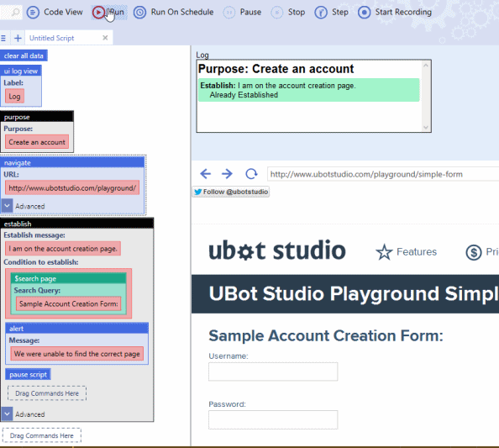Screen dimensions: 499x448
Task: Expand the establish Advanced options
Action: [x=7, y=414]
